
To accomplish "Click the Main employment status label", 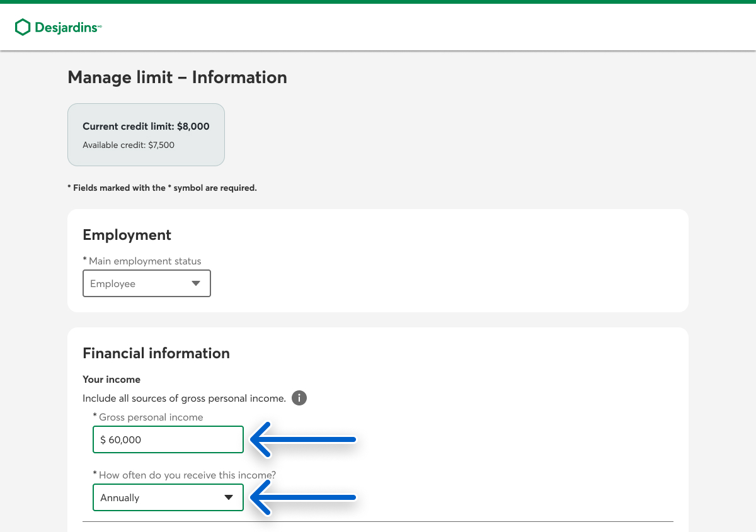I will click(145, 261).
